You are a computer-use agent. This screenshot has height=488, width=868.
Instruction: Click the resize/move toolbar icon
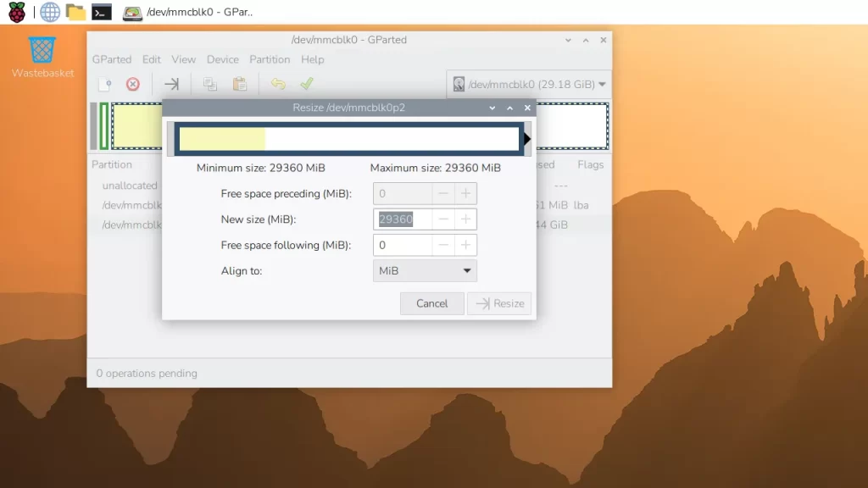(171, 84)
